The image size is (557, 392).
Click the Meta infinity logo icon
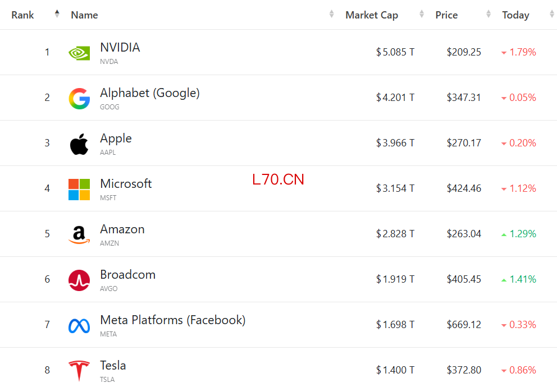tap(79, 326)
